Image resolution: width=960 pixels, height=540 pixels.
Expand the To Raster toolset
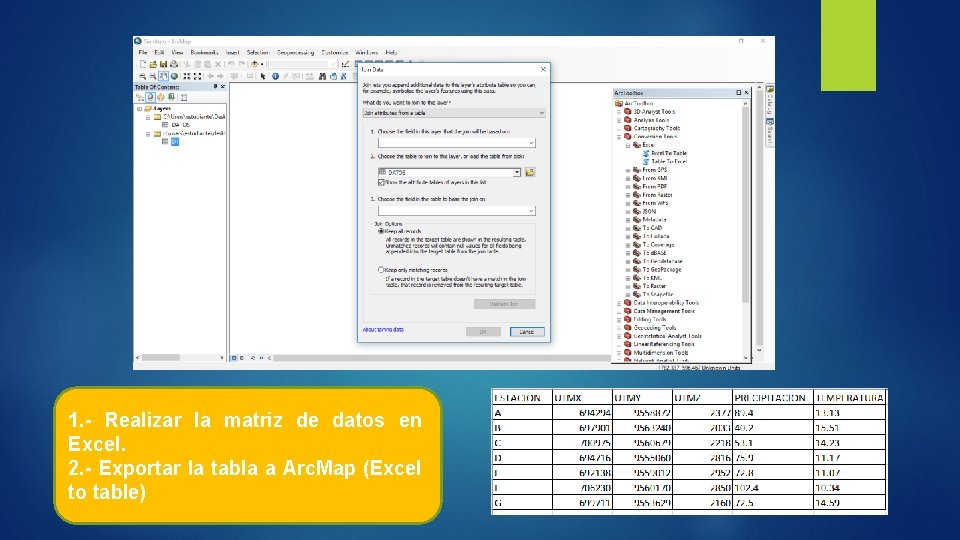point(628,286)
